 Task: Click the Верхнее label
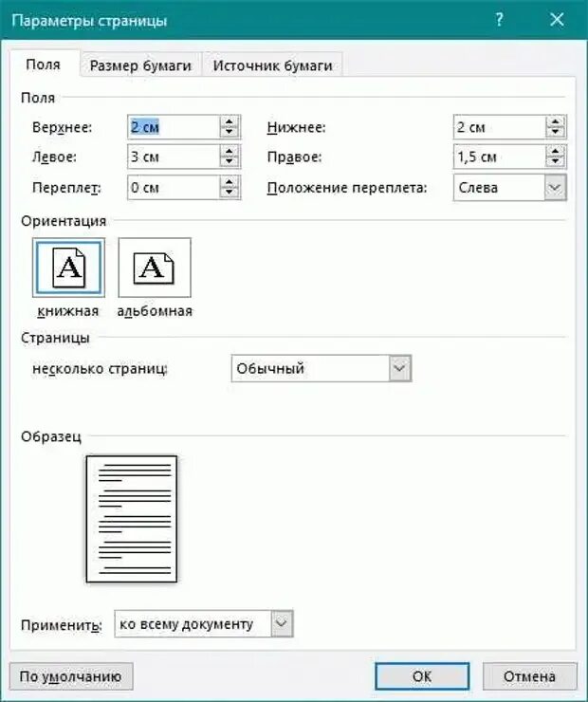tap(63, 127)
